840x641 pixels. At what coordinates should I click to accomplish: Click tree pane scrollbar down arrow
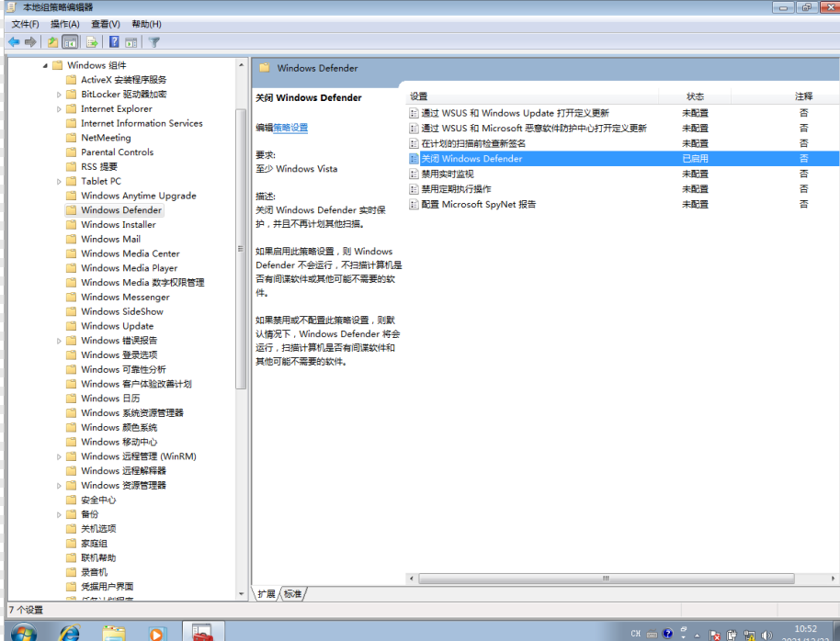pyautogui.click(x=241, y=594)
